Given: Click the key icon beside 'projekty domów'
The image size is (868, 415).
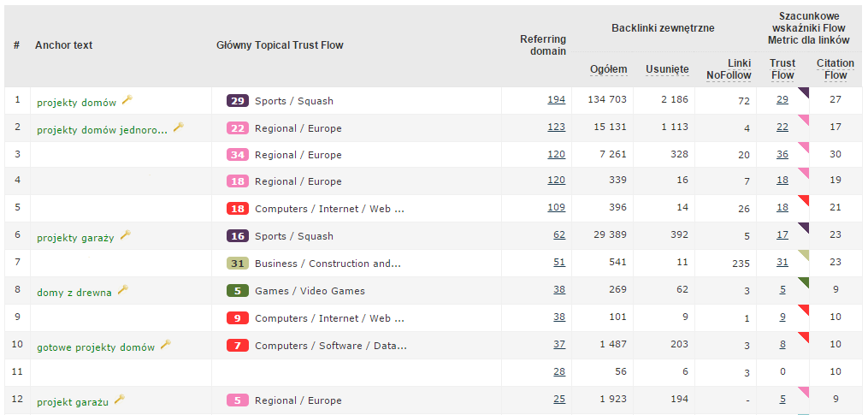Looking at the screenshot, I should (x=127, y=100).
